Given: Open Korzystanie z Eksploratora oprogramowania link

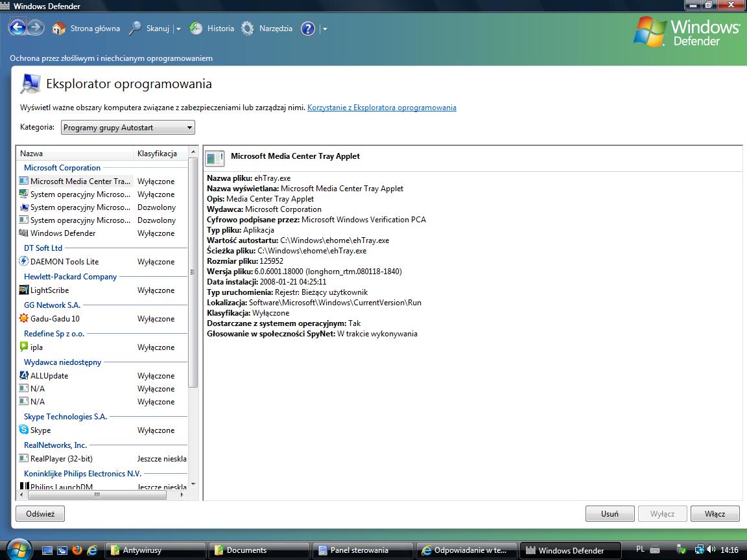Looking at the screenshot, I should (381, 108).
